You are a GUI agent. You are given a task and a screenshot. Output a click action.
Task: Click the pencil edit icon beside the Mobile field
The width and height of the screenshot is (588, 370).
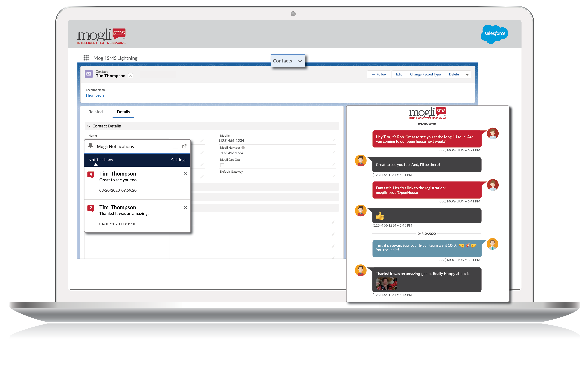334,141
